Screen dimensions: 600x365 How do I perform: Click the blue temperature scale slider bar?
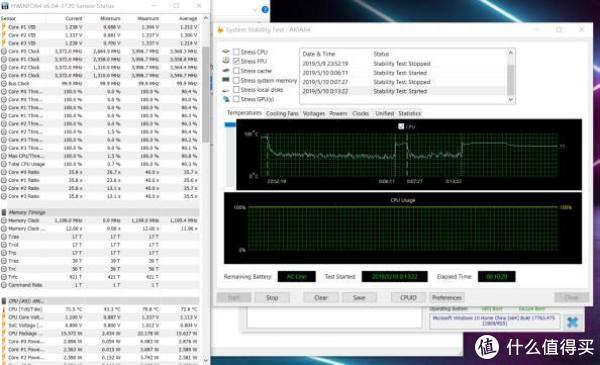tap(230, 125)
